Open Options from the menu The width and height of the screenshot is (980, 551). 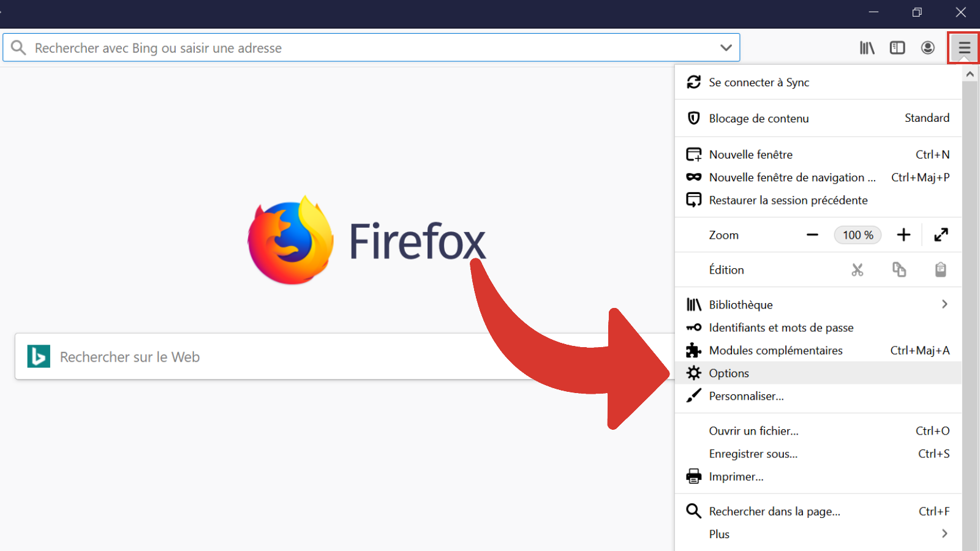(x=728, y=373)
